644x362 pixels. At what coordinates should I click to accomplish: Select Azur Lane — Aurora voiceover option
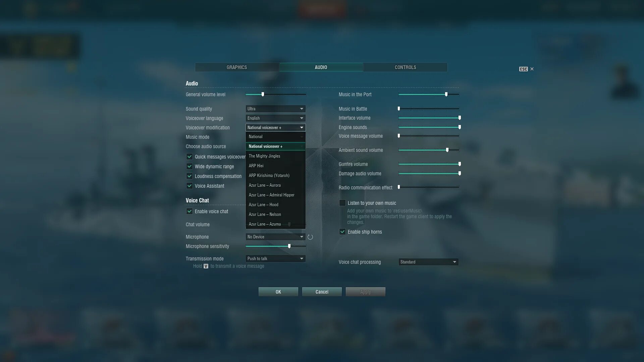click(265, 185)
